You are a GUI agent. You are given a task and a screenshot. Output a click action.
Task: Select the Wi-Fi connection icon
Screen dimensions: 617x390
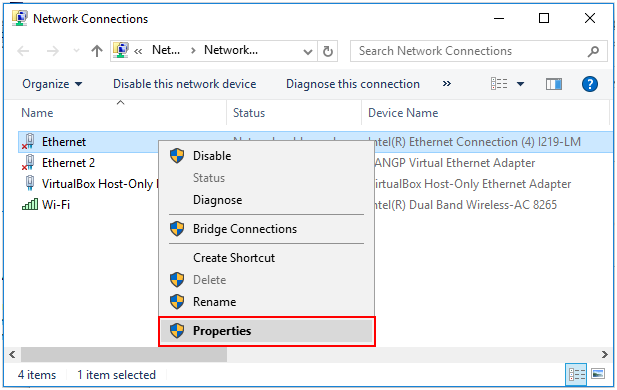click(x=30, y=205)
